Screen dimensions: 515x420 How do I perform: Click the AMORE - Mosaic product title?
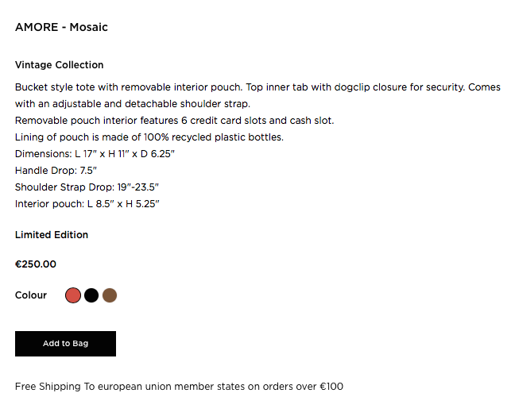[61, 28]
